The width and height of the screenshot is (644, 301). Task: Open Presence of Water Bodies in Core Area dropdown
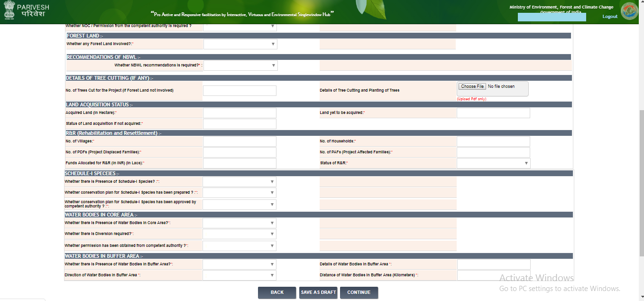coord(239,223)
